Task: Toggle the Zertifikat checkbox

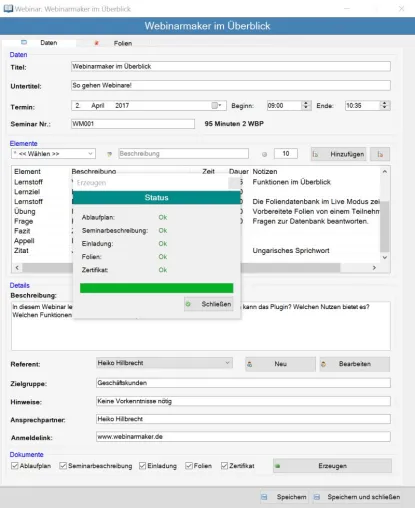Action: (224, 466)
